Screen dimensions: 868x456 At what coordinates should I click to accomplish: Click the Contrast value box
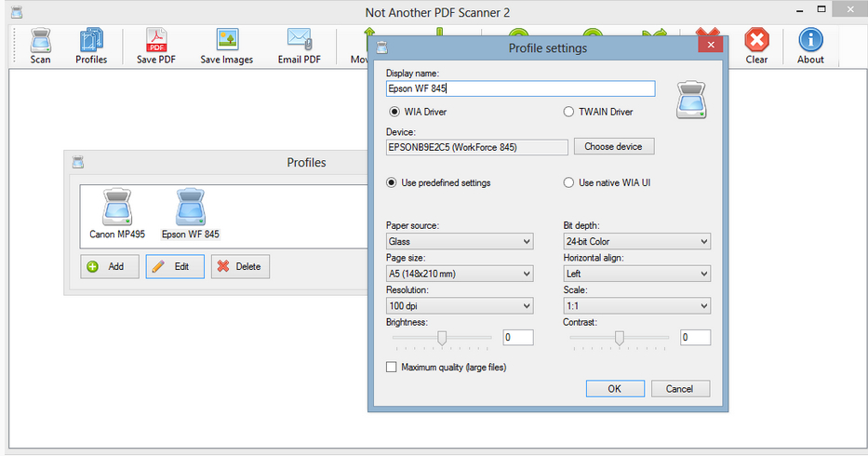point(695,338)
